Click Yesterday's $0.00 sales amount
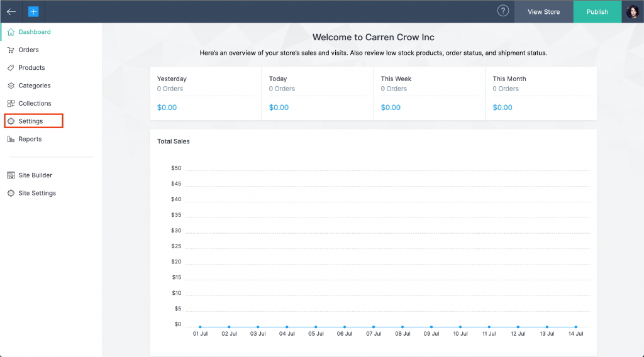644x357 pixels. pos(167,107)
